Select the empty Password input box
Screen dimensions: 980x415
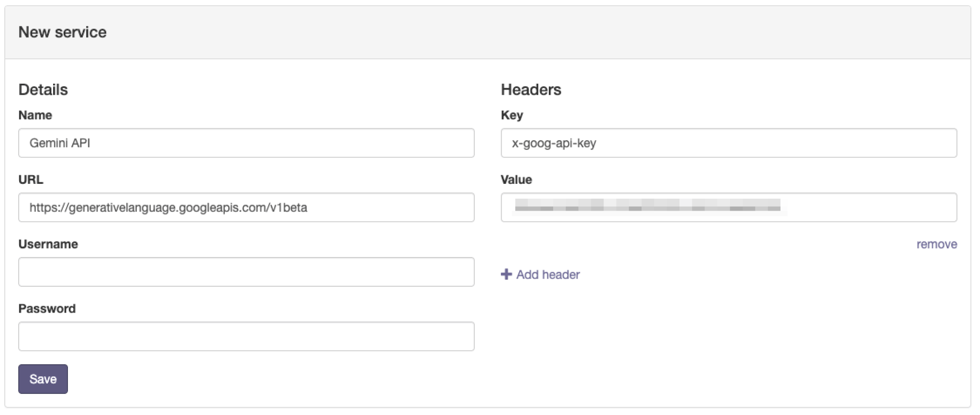[246, 336]
